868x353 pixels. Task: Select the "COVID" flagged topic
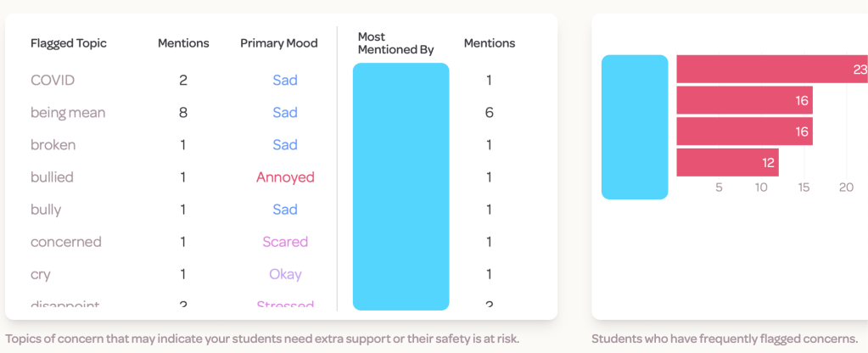click(53, 81)
